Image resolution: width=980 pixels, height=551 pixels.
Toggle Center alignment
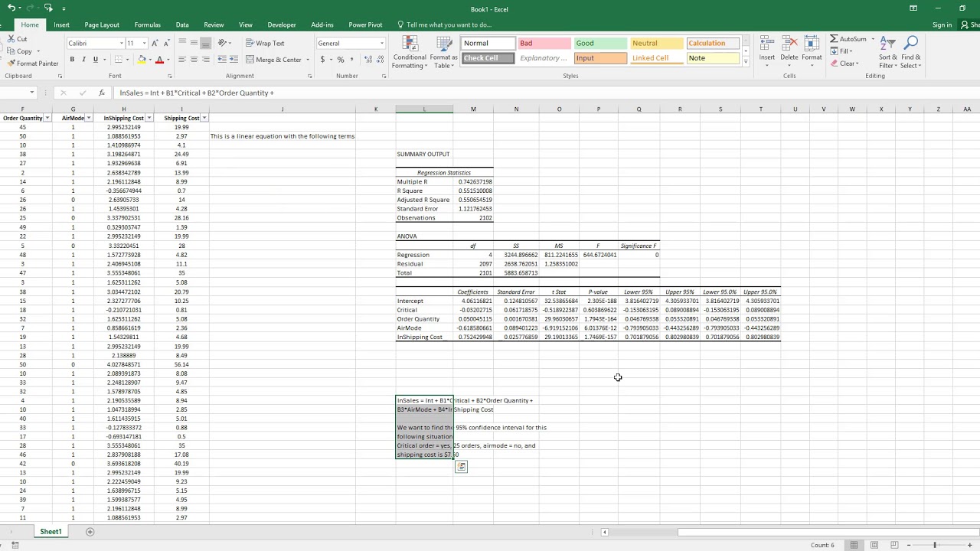(x=194, y=60)
